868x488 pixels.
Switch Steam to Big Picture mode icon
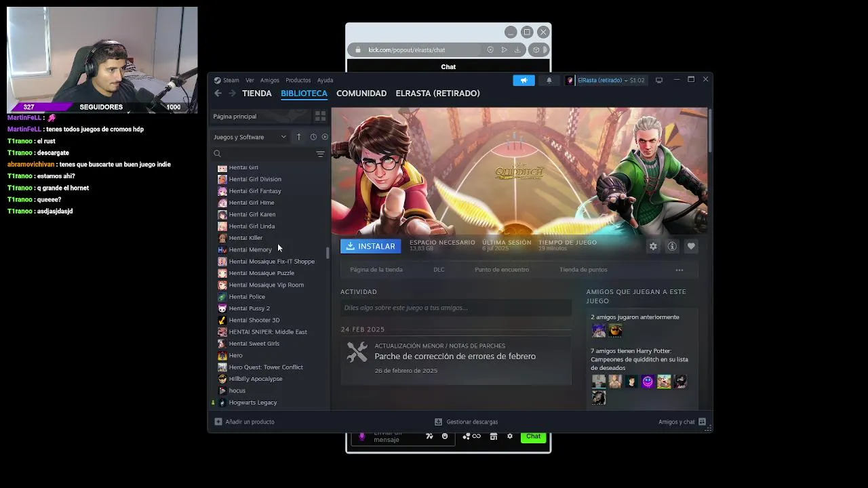tap(658, 80)
